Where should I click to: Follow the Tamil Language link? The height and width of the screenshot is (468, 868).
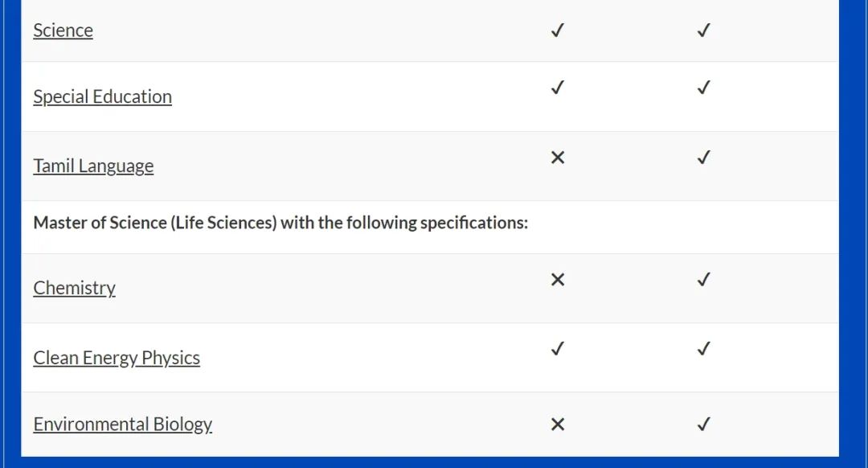(x=93, y=166)
